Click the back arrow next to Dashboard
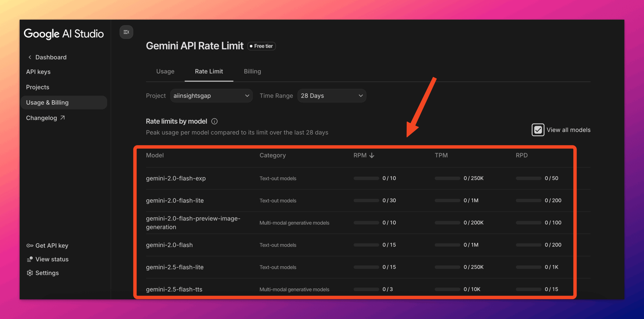Viewport: 644px width, 319px height. point(29,57)
